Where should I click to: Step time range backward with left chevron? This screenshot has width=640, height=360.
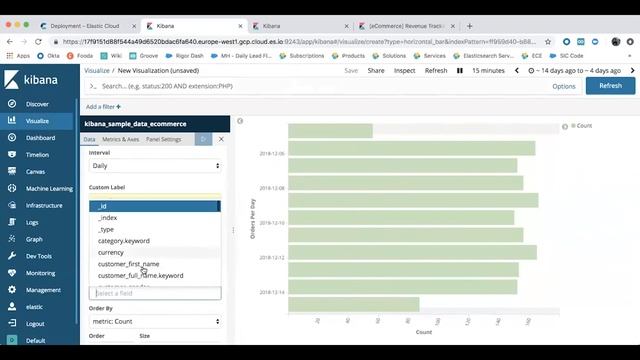pyautogui.click(x=517, y=71)
